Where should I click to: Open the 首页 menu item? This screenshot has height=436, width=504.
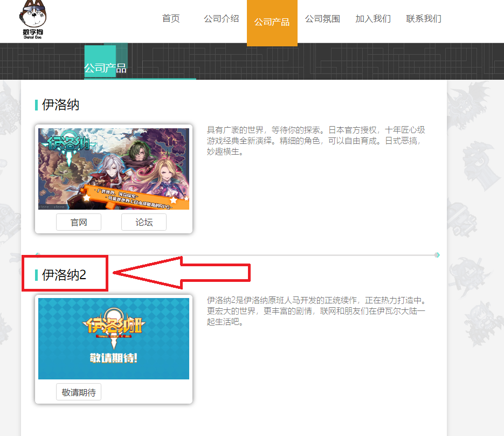pyautogui.click(x=171, y=19)
